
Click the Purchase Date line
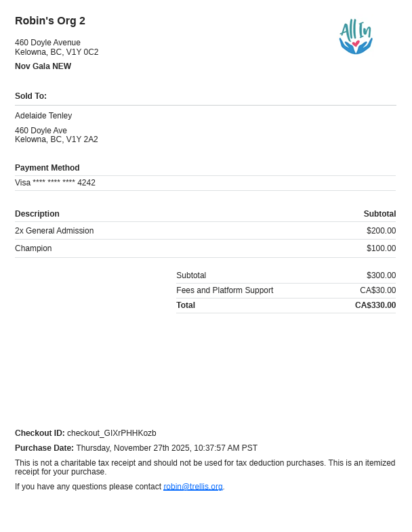pyautogui.click(x=136, y=448)
